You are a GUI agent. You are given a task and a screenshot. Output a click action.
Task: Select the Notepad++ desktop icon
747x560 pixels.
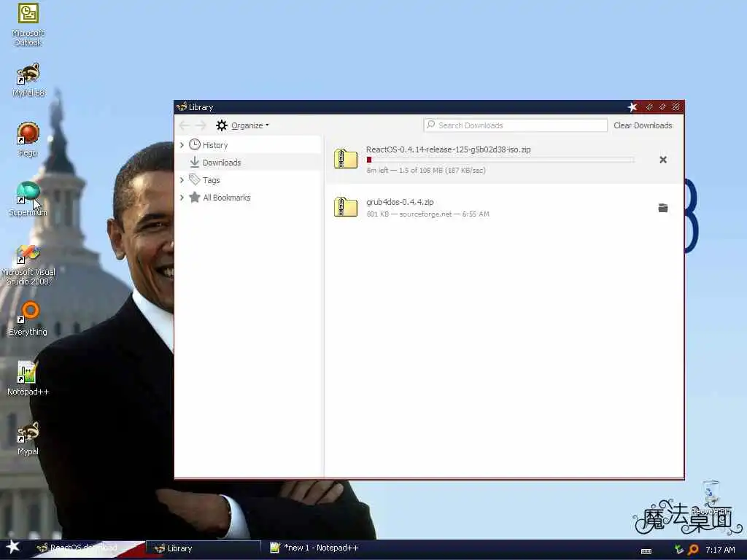click(x=28, y=378)
